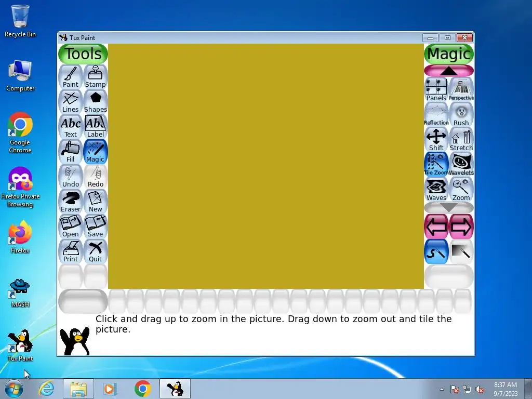Show hidden system tray icons
The width and height of the screenshot is (532, 399).
[x=442, y=389]
